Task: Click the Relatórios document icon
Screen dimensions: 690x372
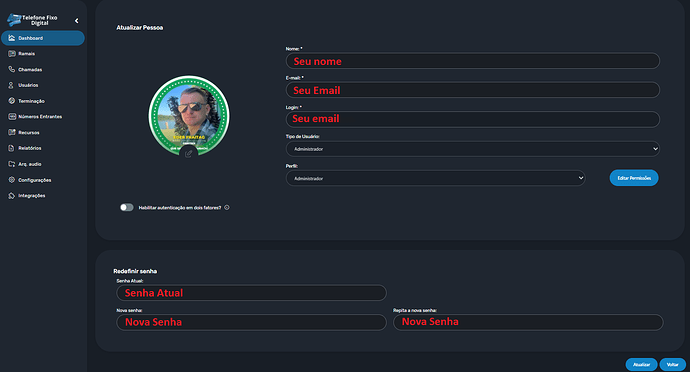Action: click(x=11, y=148)
